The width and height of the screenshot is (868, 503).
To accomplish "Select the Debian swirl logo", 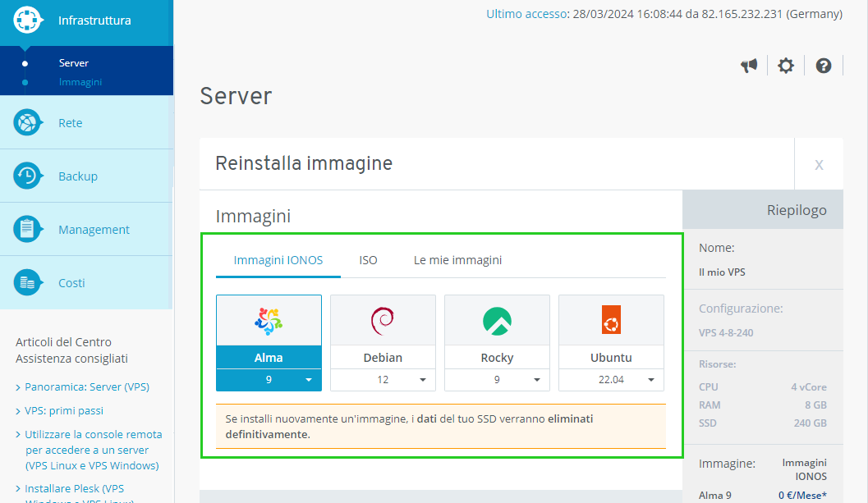I will (x=383, y=321).
